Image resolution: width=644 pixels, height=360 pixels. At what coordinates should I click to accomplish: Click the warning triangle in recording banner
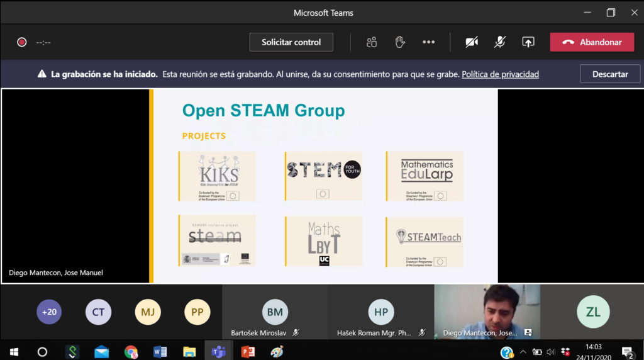coord(42,74)
